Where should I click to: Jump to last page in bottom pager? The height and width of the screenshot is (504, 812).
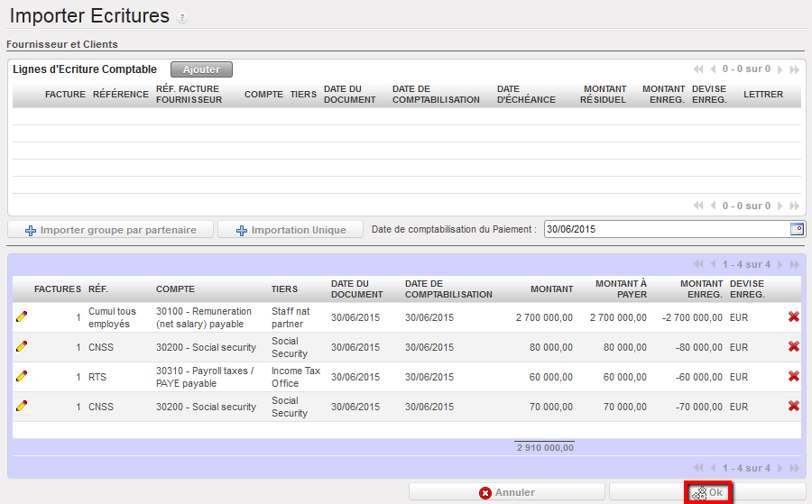794,468
